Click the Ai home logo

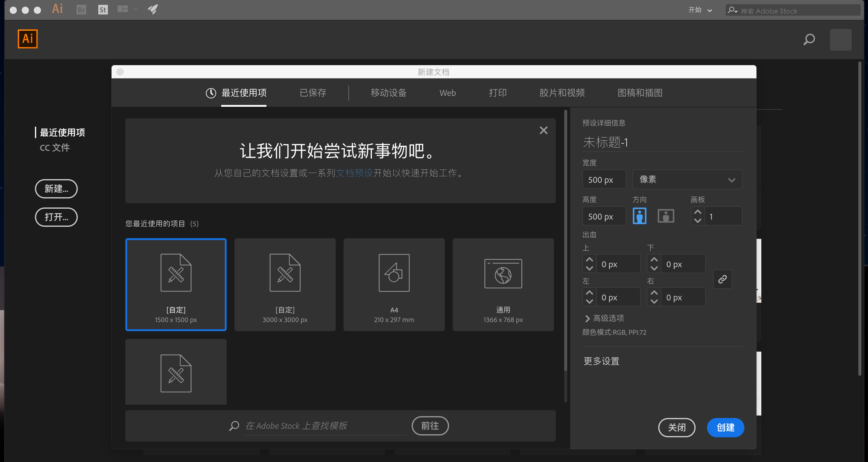[28, 39]
